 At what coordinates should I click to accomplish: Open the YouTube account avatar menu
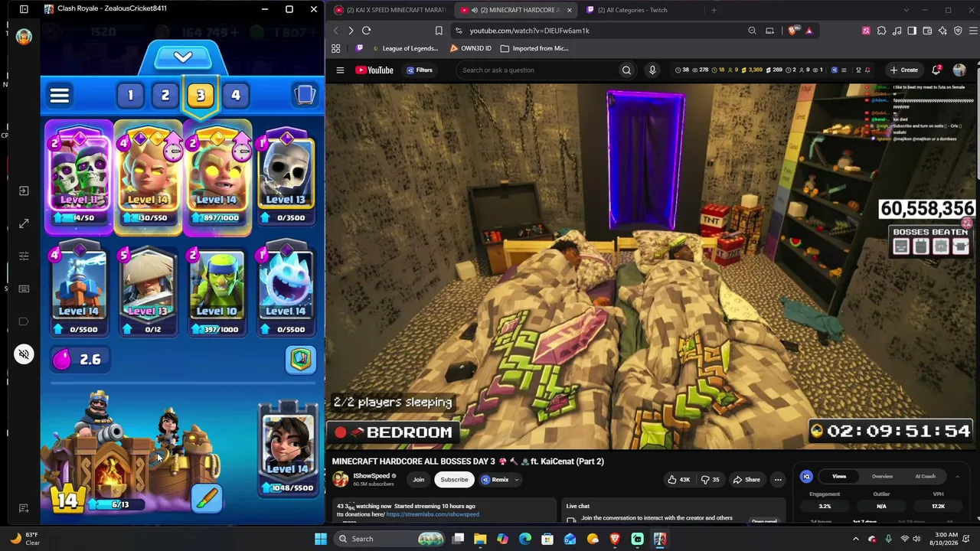(959, 70)
